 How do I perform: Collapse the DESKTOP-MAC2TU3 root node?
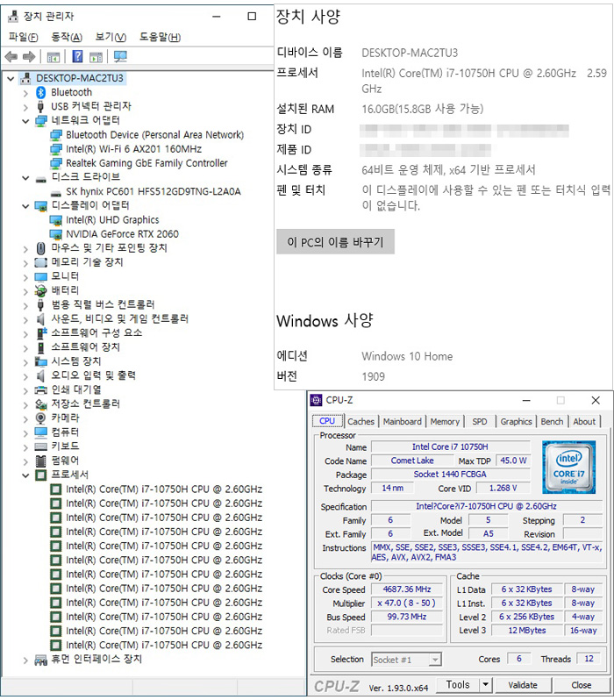11,79
